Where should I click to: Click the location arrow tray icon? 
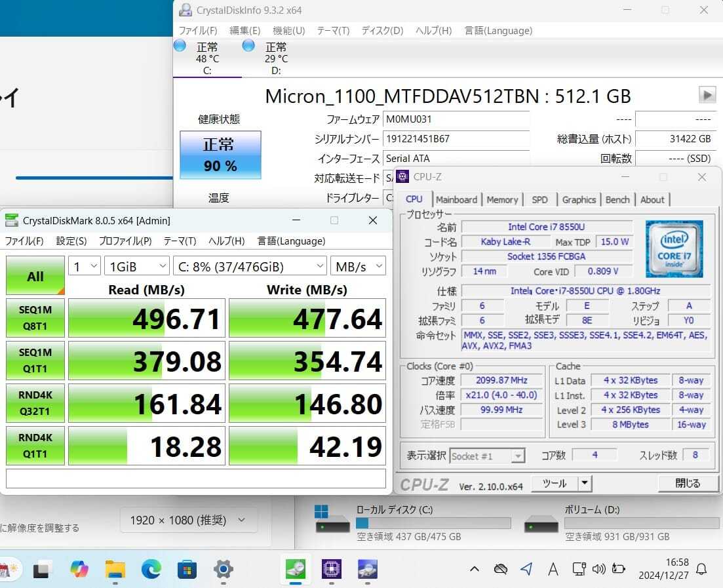[x=526, y=568]
